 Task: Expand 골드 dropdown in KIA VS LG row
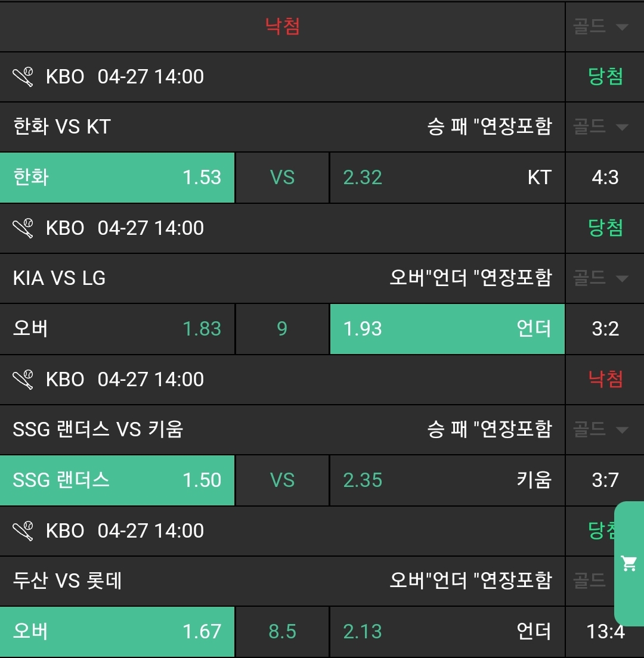tap(601, 278)
